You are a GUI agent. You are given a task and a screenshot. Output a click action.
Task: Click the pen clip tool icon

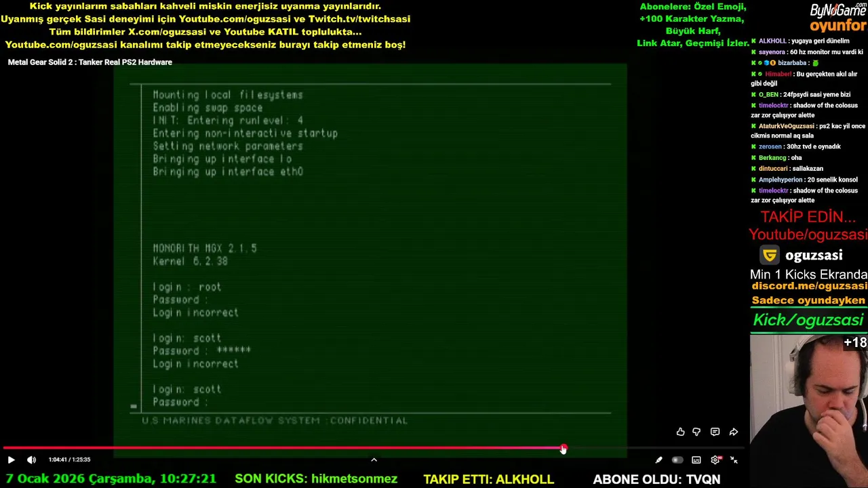pos(658,460)
